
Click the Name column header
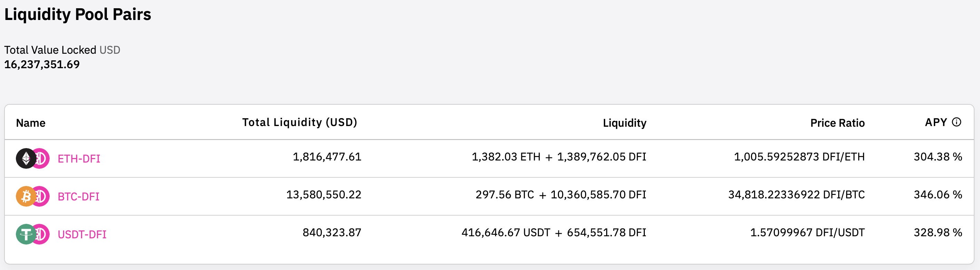[30, 123]
